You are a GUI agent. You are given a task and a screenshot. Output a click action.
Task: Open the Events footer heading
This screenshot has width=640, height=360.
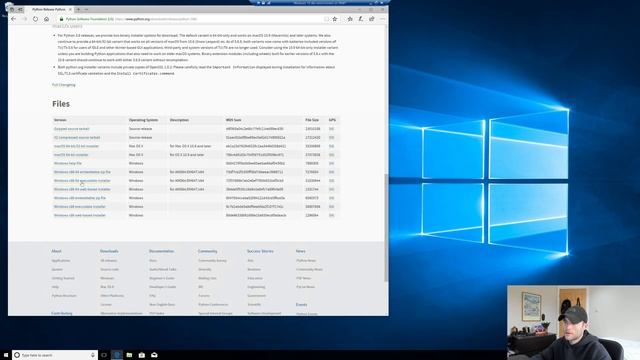coord(301,304)
